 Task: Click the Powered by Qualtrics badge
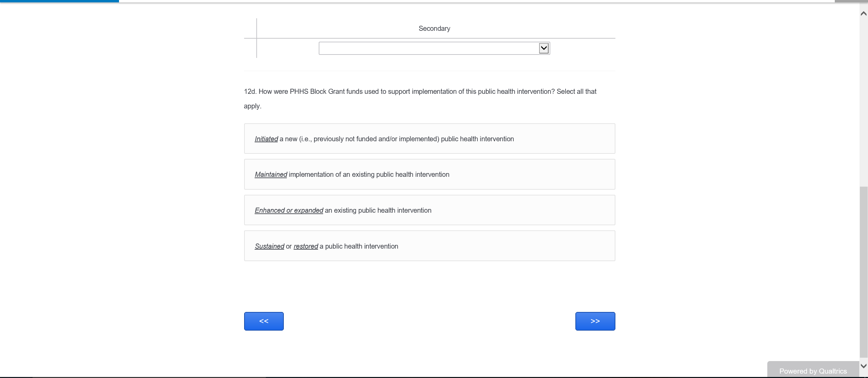click(x=812, y=371)
